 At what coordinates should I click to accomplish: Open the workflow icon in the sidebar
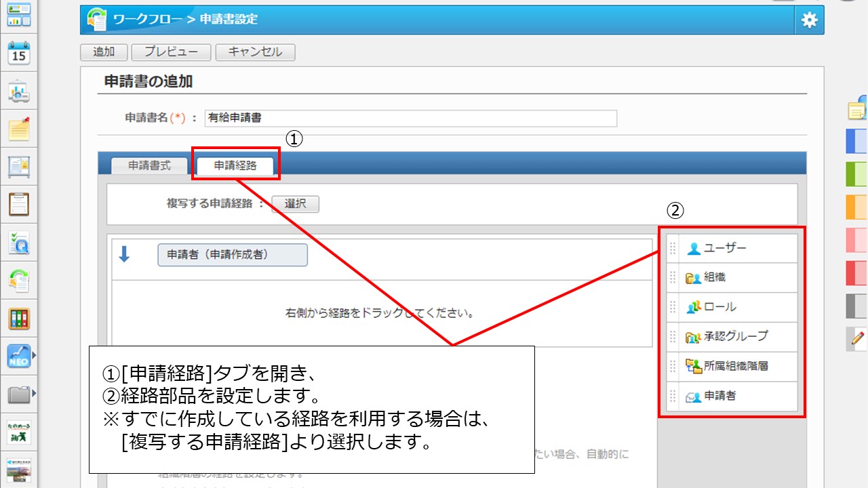(x=19, y=280)
